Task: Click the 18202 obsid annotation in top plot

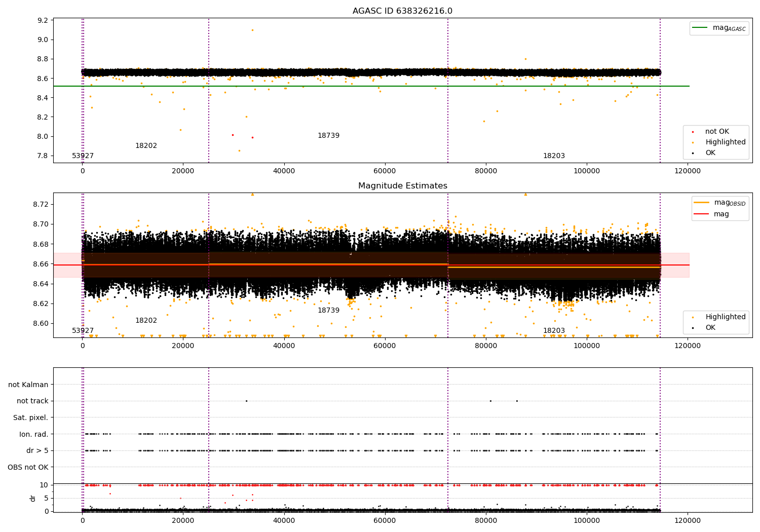Action: tap(146, 146)
